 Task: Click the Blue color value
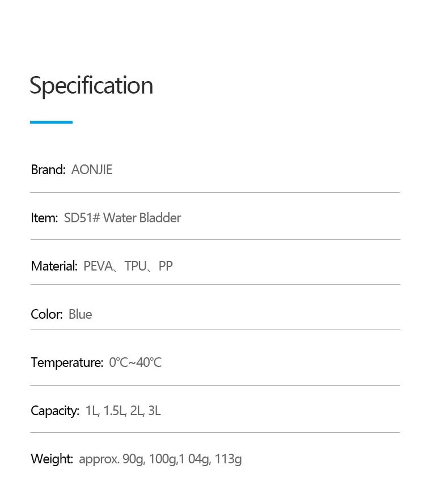(80, 314)
